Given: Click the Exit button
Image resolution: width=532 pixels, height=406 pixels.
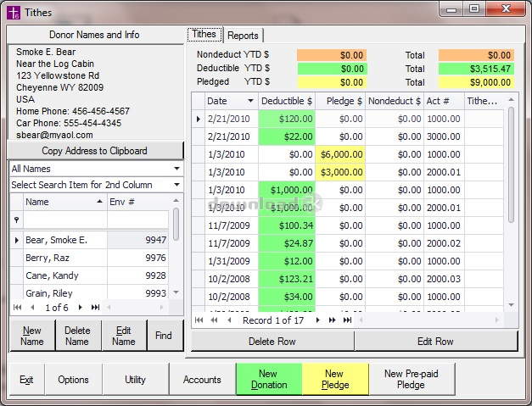Looking at the screenshot, I should [26, 380].
